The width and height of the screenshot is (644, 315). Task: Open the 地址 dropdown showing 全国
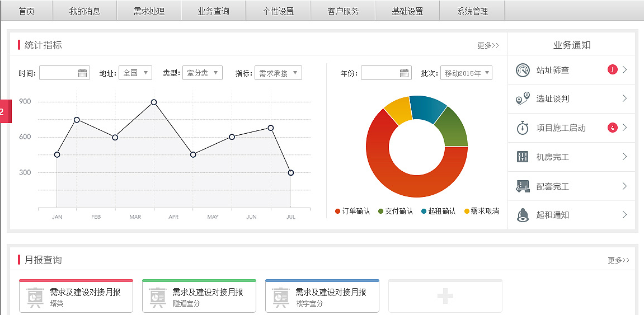coord(135,73)
